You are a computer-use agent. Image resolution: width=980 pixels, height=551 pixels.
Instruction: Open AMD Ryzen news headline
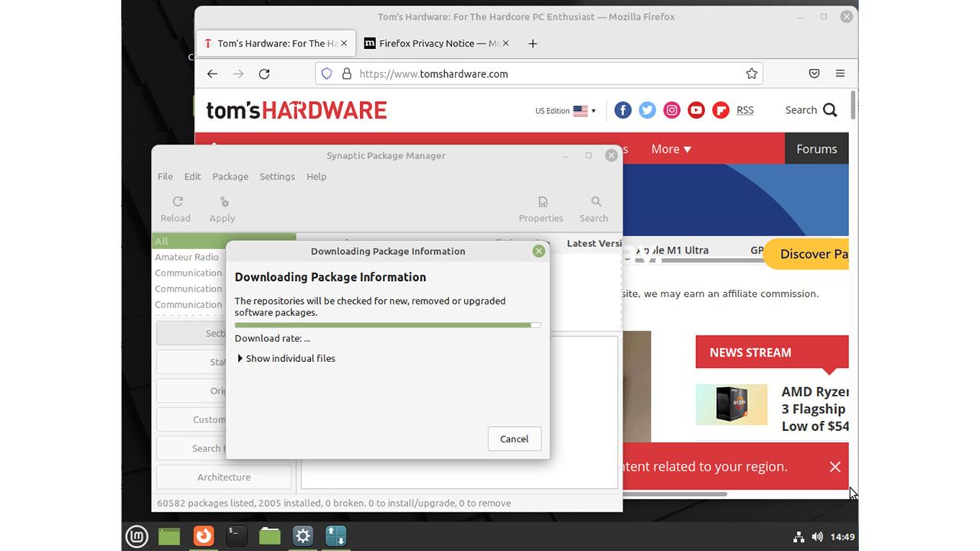tap(815, 409)
